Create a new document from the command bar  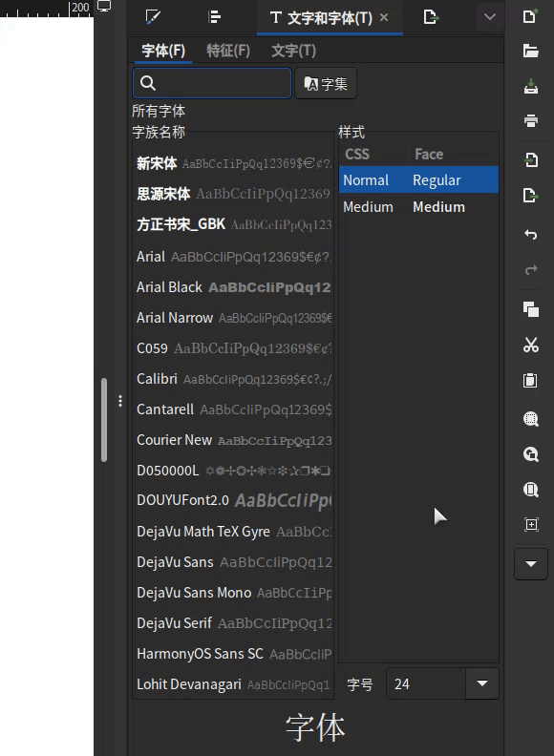(530, 16)
